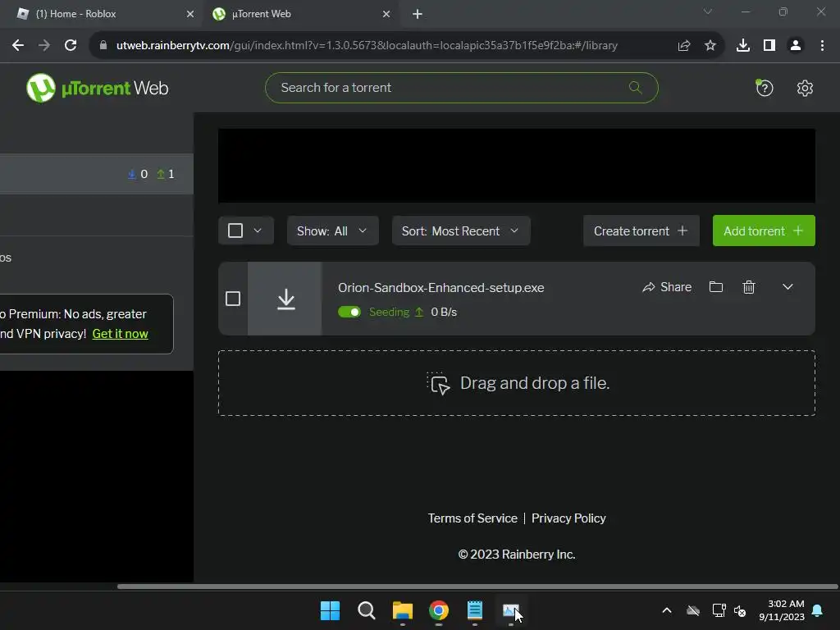Show hidden system tray icons
840x630 pixels.
point(666,610)
